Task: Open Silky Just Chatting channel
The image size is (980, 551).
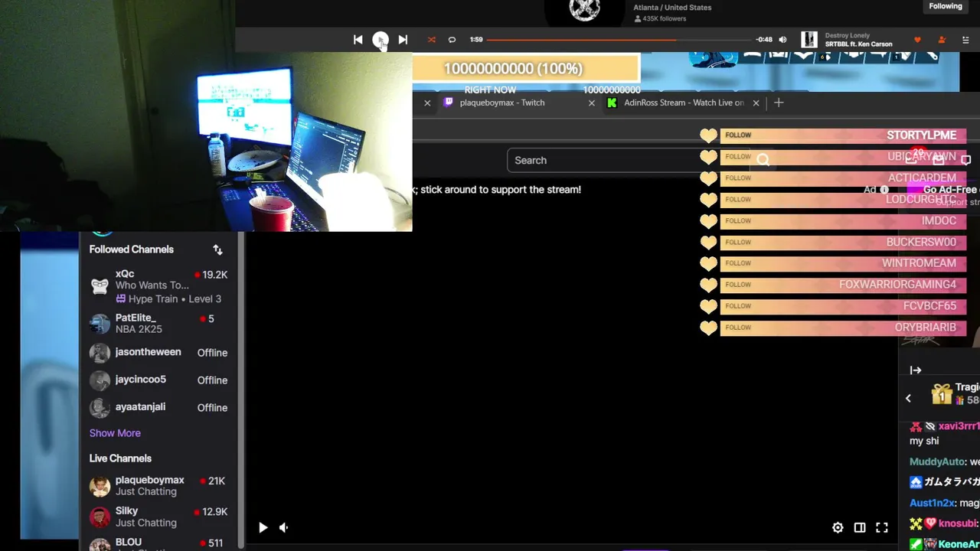Action: click(x=158, y=517)
